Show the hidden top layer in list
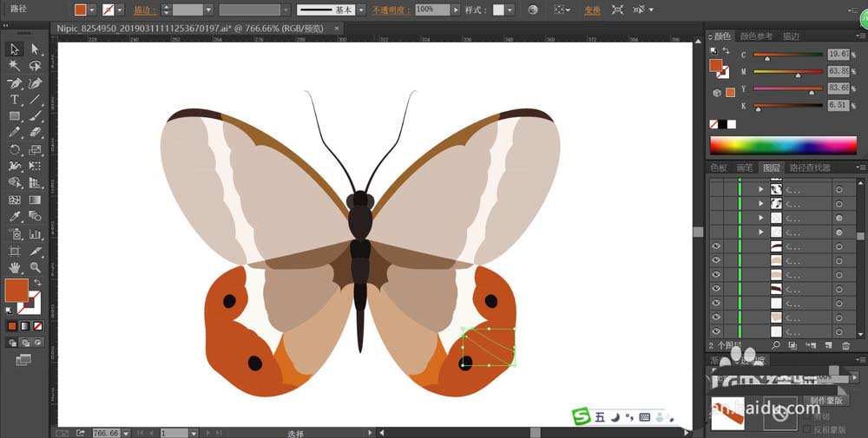868x438 pixels. tap(717, 189)
